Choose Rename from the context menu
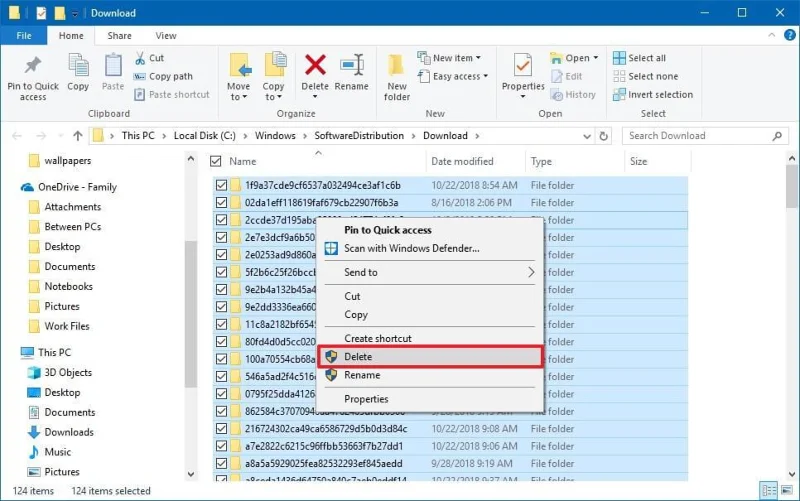800x501 pixels. click(x=430, y=375)
